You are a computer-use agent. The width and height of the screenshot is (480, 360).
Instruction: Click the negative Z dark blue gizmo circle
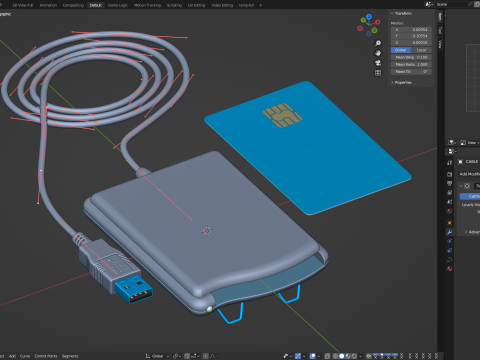369,33
